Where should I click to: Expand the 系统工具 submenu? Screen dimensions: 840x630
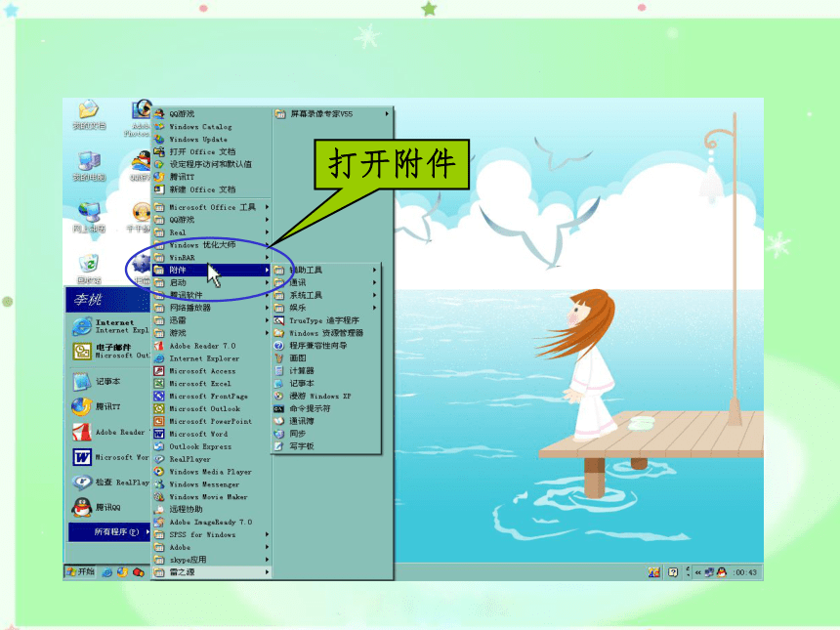[325, 295]
